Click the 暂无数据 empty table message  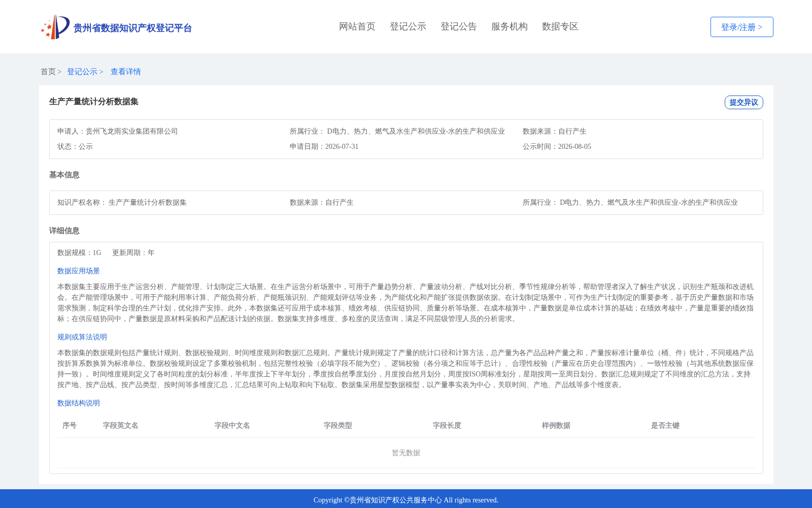pos(406,453)
